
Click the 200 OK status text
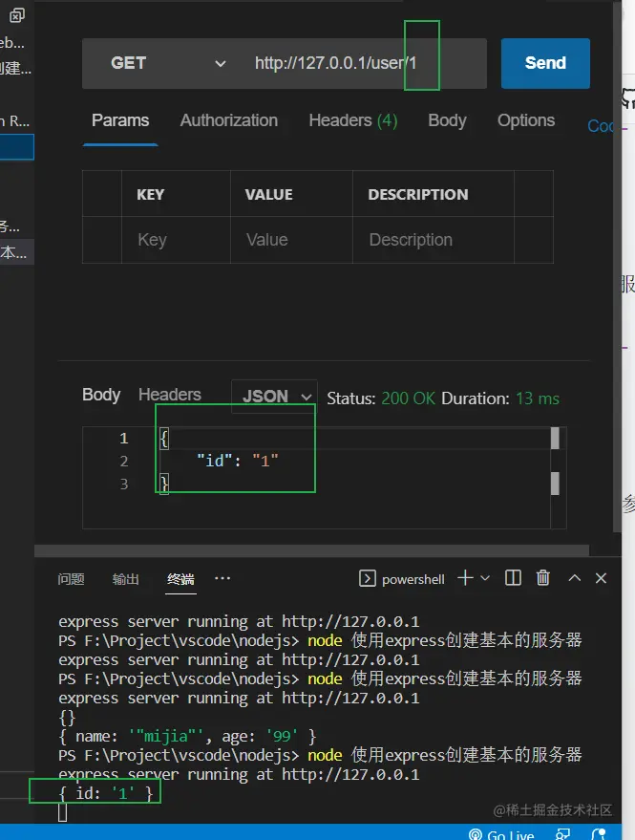pos(408,398)
